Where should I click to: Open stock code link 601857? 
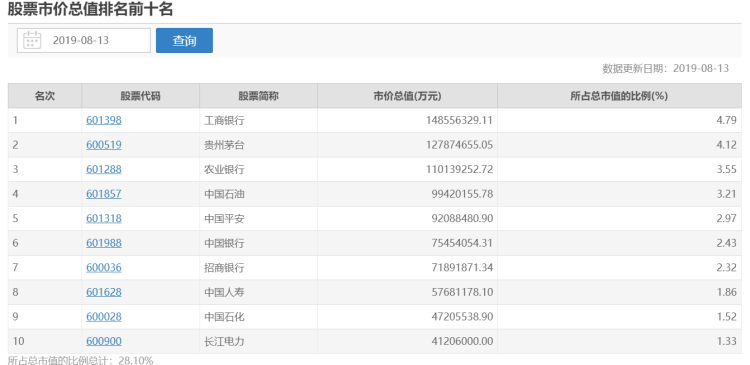coord(104,194)
